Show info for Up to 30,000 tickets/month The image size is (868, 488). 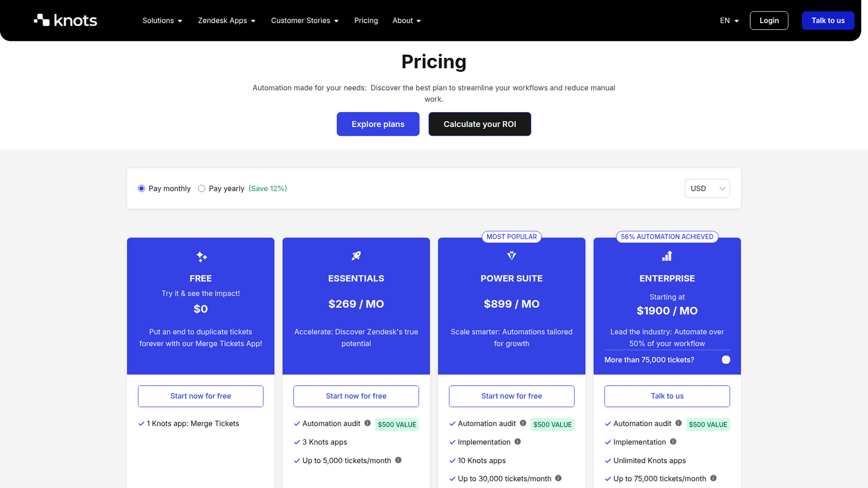[559, 478]
